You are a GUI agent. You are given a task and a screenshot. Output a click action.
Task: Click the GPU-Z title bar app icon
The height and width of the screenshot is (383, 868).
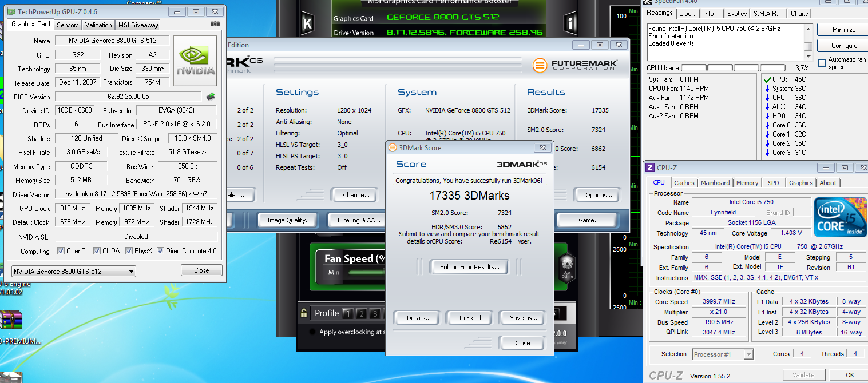point(11,11)
